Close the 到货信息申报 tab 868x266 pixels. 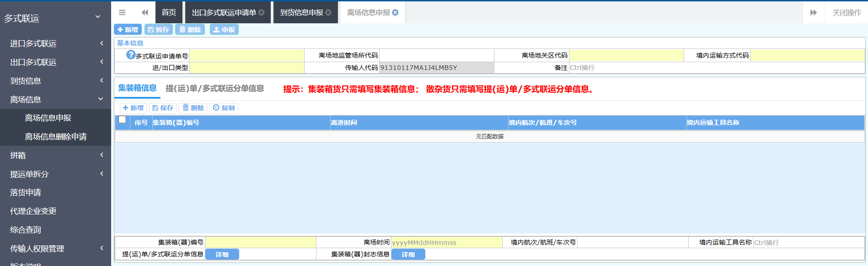(x=328, y=13)
